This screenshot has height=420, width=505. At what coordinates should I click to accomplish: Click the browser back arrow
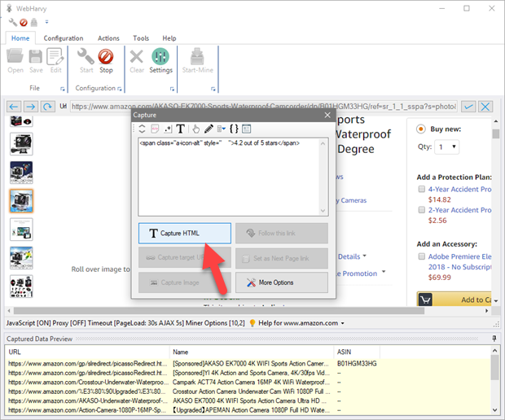point(14,107)
